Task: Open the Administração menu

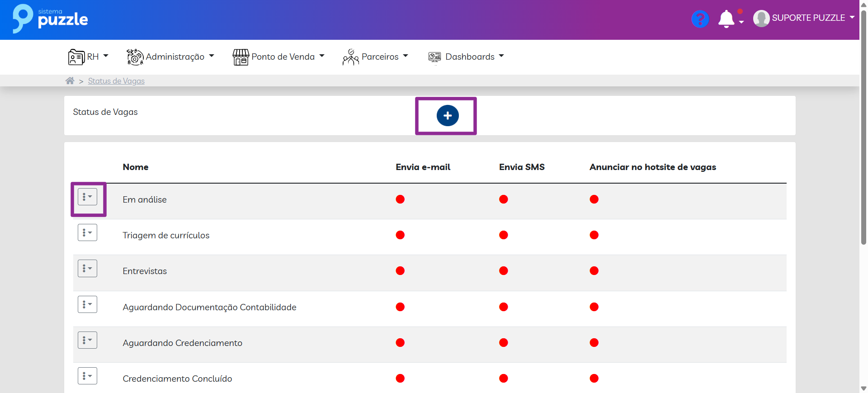Action: point(175,57)
